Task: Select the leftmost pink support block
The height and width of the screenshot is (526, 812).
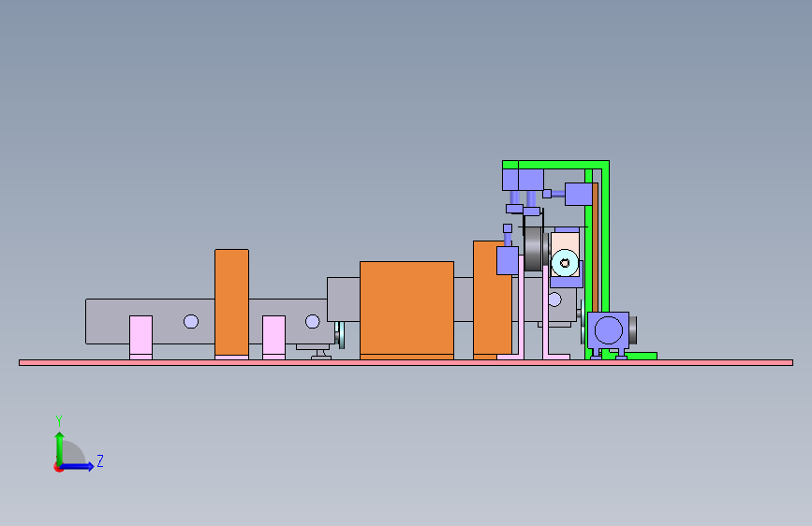Action: tap(140, 335)
